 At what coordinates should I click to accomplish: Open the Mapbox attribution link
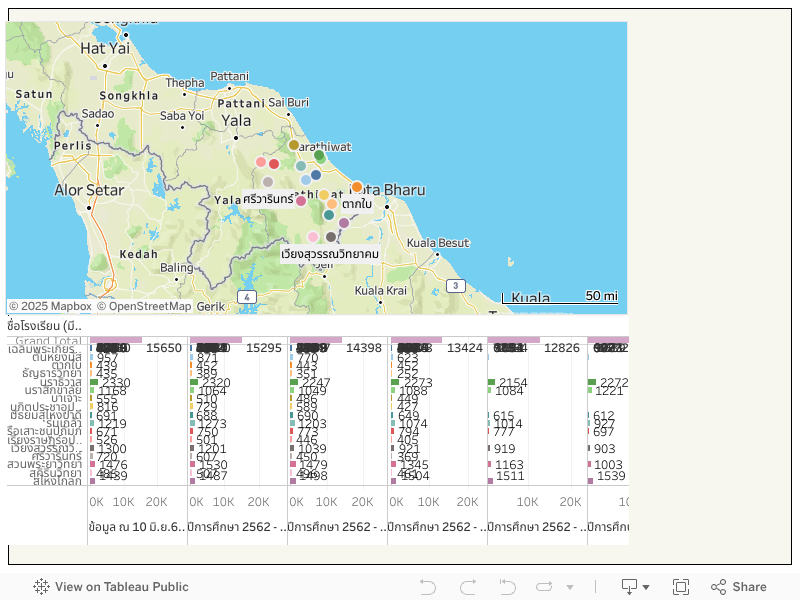click(50, 307)
